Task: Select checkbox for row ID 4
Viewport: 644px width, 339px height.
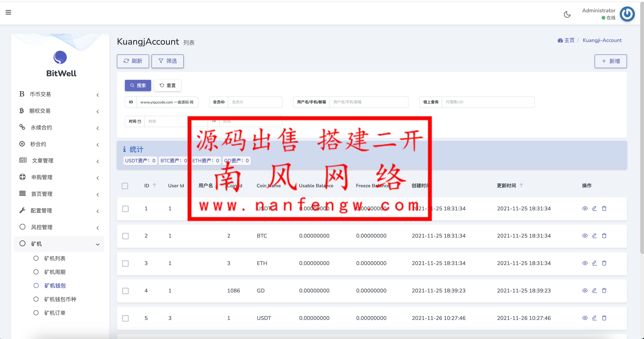Action: (x=125, y=291)
